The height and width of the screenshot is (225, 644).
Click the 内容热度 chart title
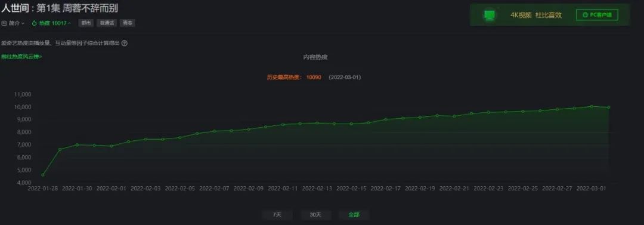click(x=315, y=57)
